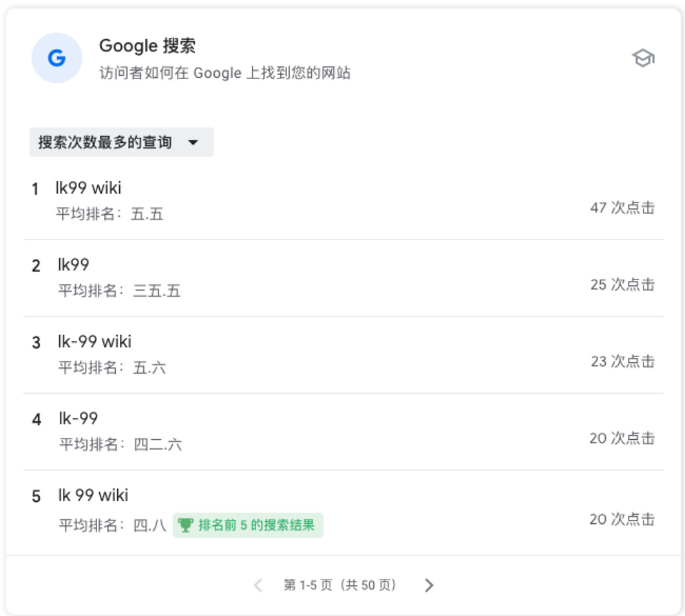Select the 'lk99' query in row 2
This screenshot has width=685, height=616.
pyautogui.click(x=73, y=265)
